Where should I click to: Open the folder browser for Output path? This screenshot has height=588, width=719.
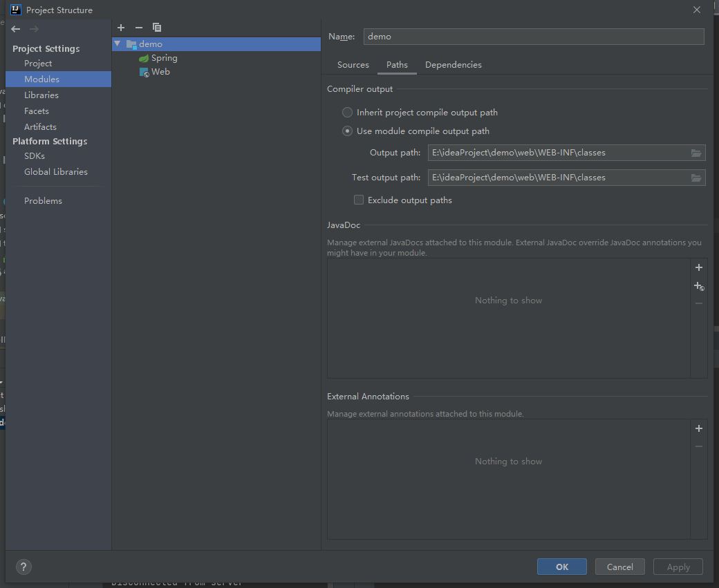695,152
